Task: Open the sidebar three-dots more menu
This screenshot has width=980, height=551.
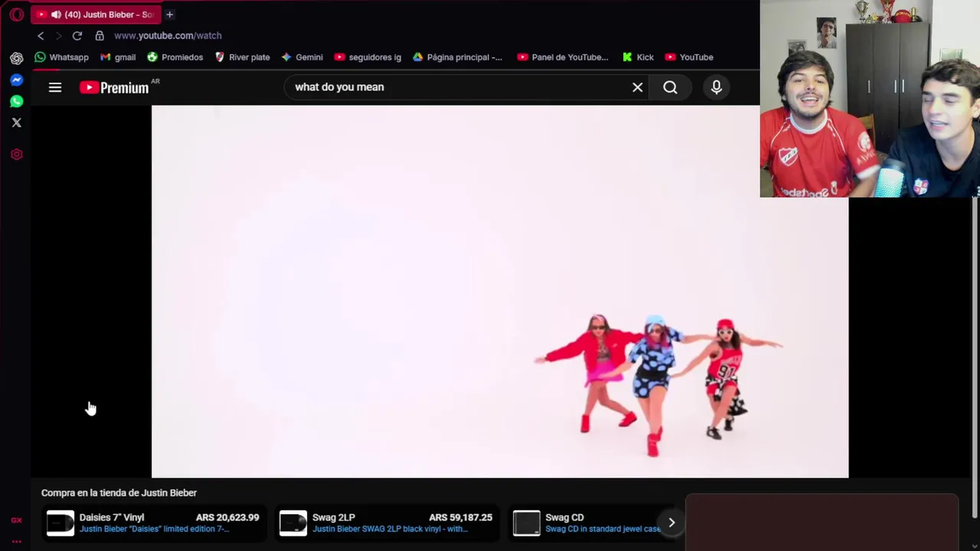Action: tap(16, 541)
